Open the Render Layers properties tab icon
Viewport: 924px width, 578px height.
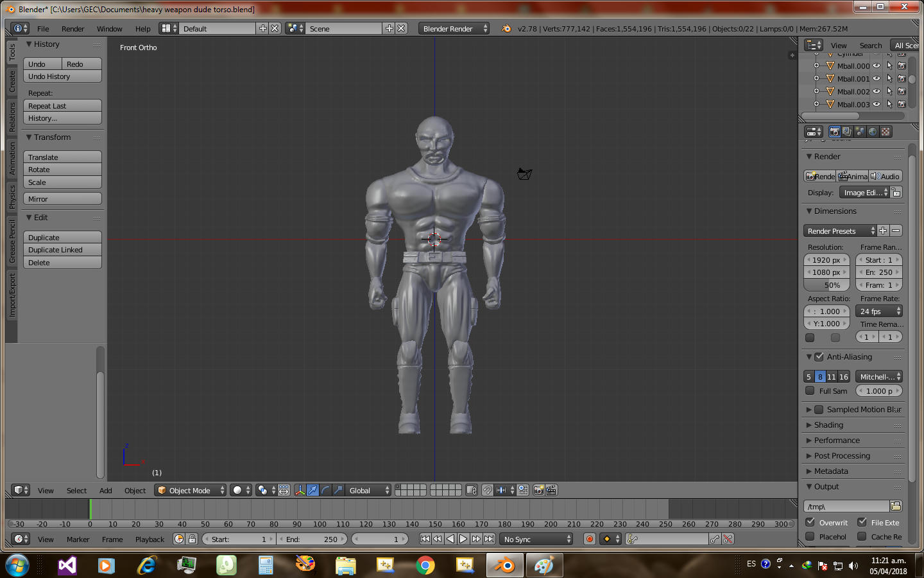click(x=847, y=132)
